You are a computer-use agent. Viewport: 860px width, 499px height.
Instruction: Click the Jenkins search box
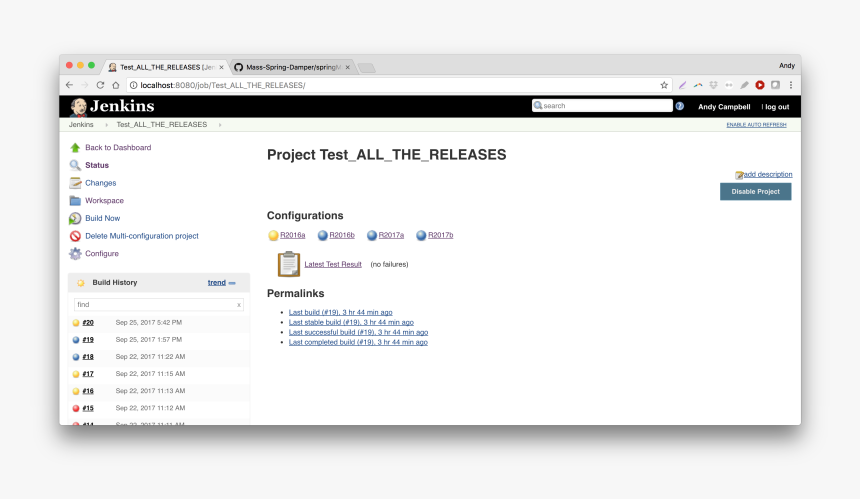(602, 106)
